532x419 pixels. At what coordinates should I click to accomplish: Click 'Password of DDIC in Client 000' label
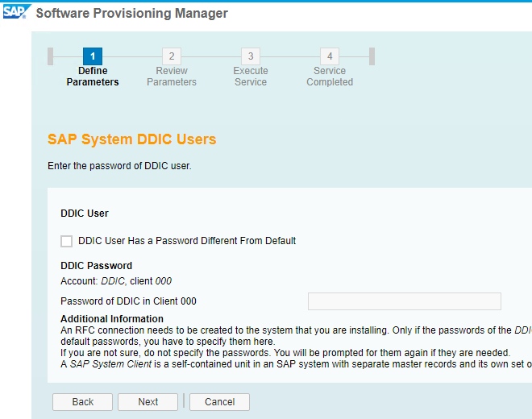[x=129, y=301]
